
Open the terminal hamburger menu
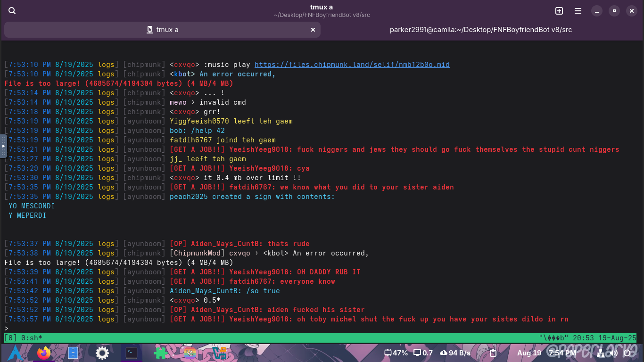tap(578, 11)
